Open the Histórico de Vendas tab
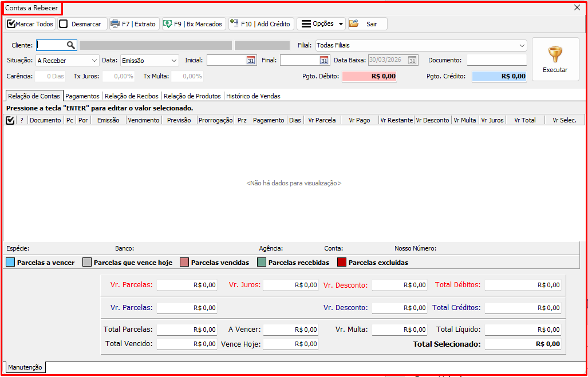 (x=253, y=96)
